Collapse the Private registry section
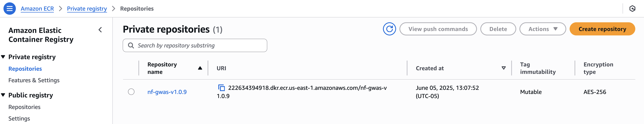 3,57
